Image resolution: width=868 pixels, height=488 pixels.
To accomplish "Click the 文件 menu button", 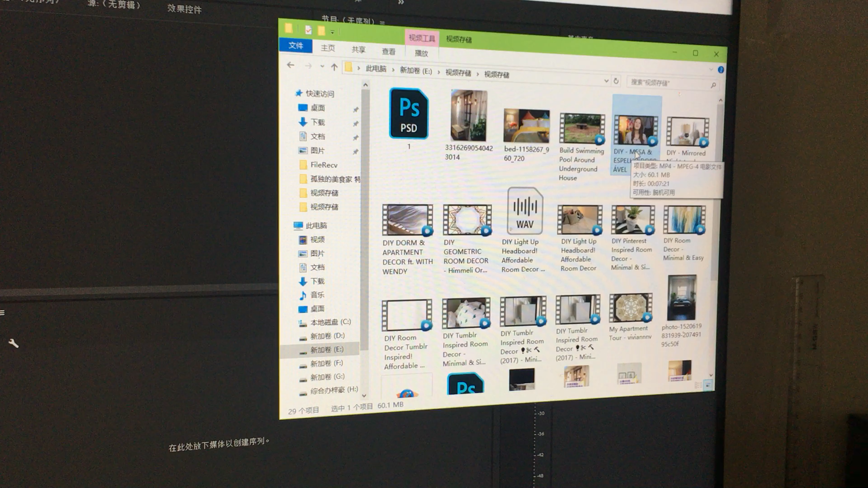I will (296, 46).
